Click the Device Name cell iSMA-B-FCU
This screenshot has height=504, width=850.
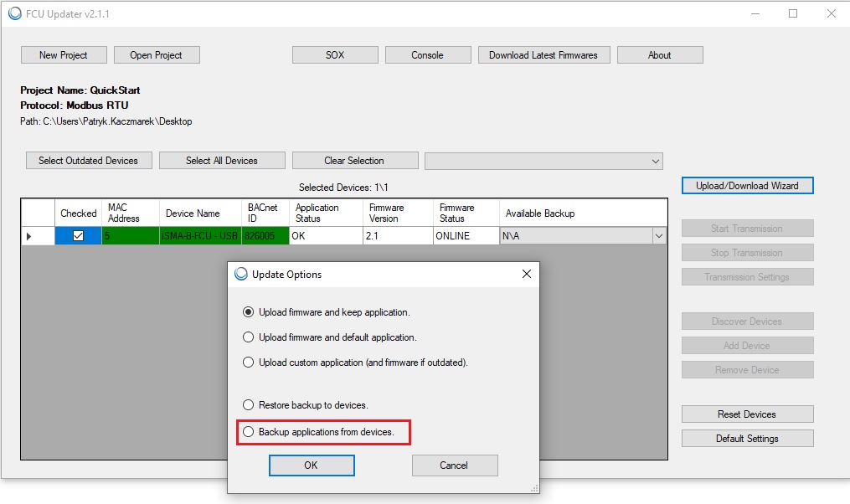click(200, 237)
